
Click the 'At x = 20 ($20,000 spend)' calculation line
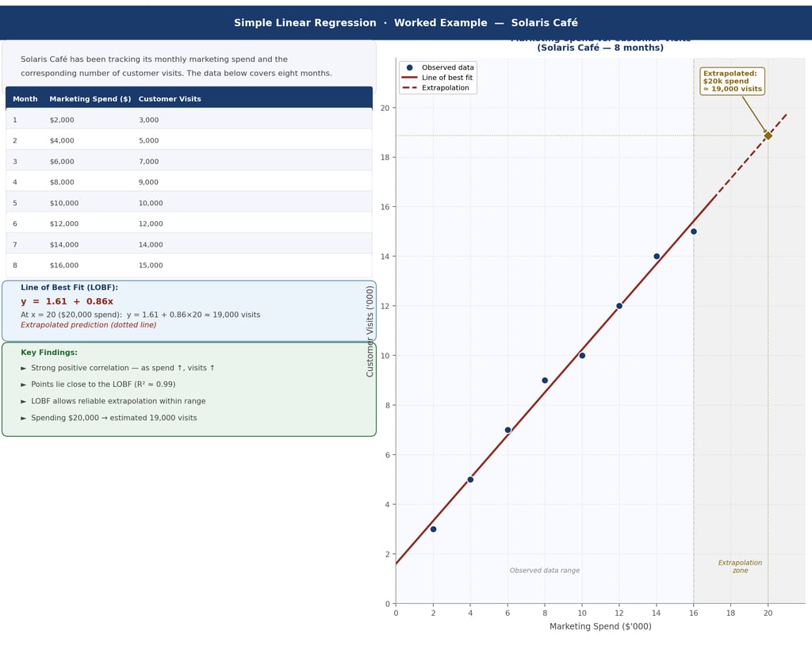click(x=140, y=315)
